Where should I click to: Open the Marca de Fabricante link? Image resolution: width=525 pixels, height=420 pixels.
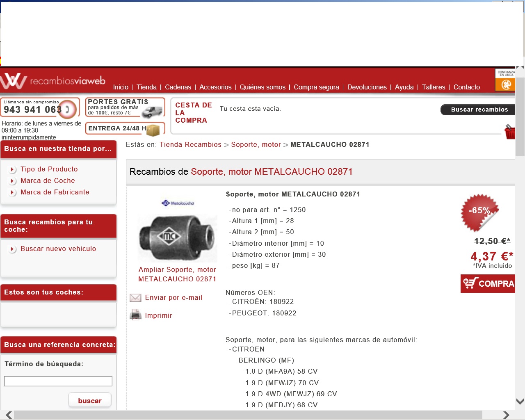coord(55,192)
